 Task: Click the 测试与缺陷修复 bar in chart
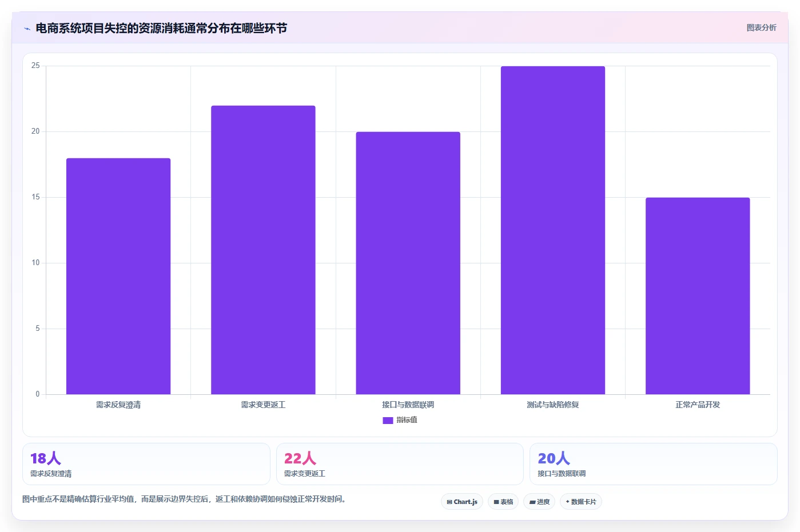(553, 230)
